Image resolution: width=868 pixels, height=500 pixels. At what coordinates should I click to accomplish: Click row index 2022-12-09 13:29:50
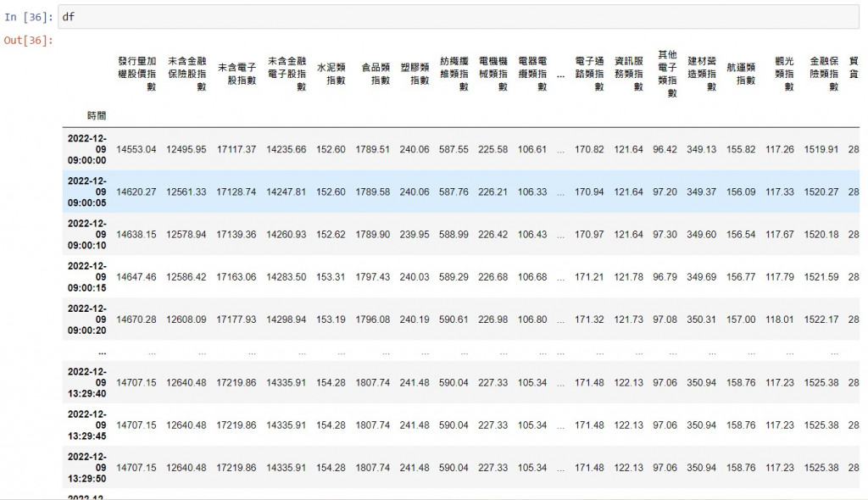click(87, 468)
